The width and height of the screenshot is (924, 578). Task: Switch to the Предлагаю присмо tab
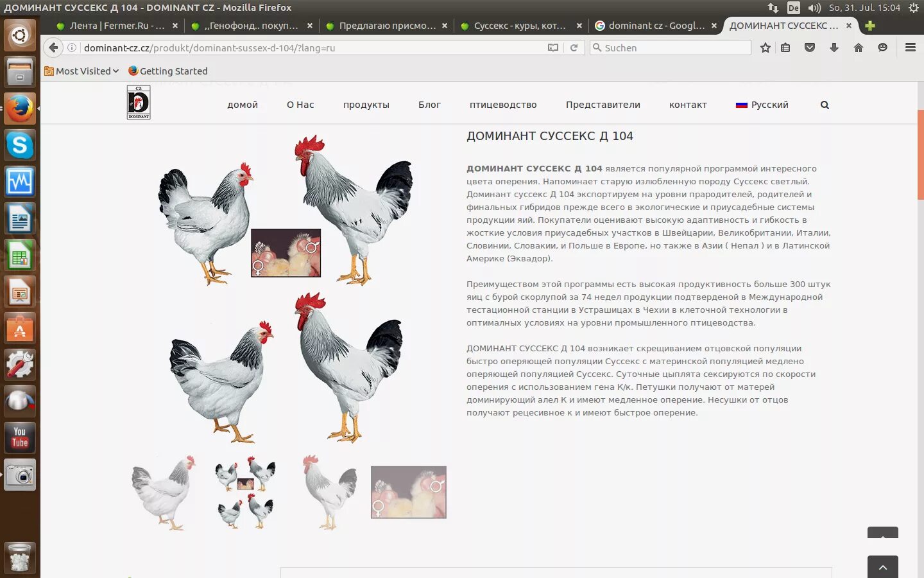pyautogui.click(x=386, y=26)
